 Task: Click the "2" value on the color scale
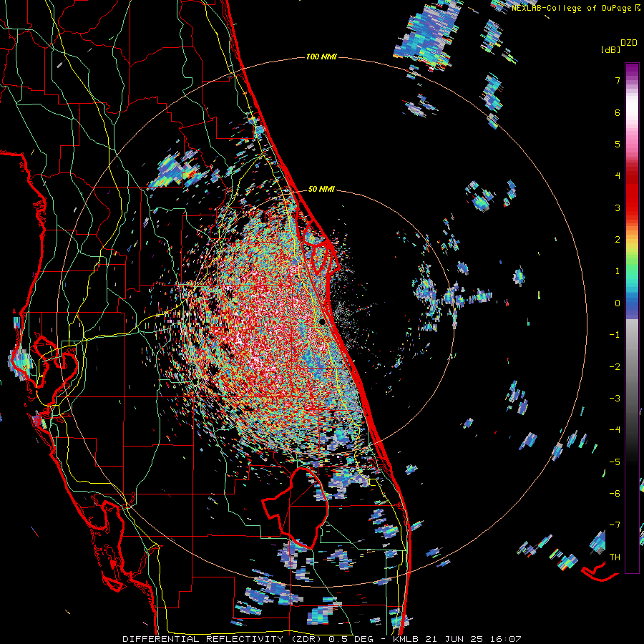click(x=618, y=240)
